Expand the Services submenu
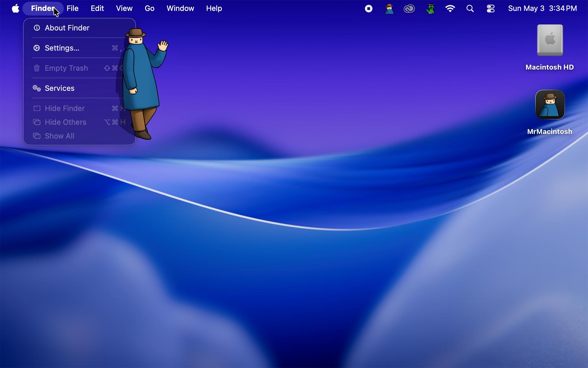This screenshot has height=368, width=588. 79,88
